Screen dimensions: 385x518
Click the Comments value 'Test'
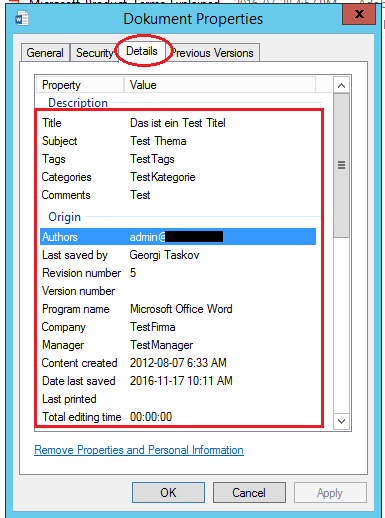[x=140, y=195]
